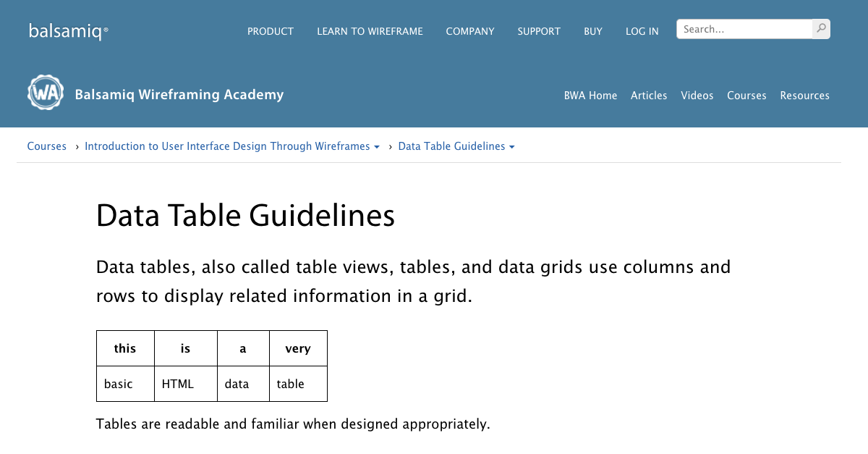Click the balsamiq logo in the header
The image size is (868, 454).
68,30
